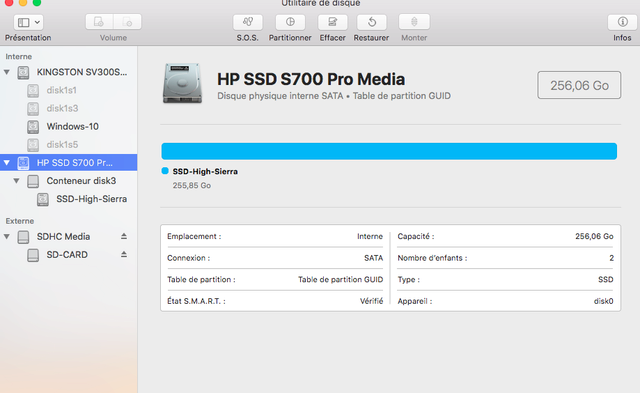This screenshot has width=640, height=393.
Task: Click Table de partition GUID value
Action: (340, 280)
